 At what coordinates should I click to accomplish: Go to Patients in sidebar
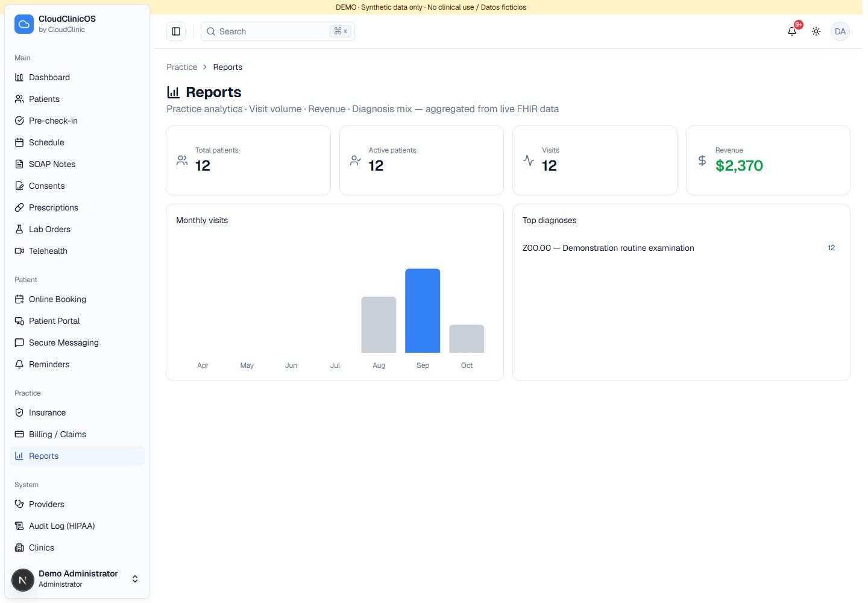click(77, 99)
